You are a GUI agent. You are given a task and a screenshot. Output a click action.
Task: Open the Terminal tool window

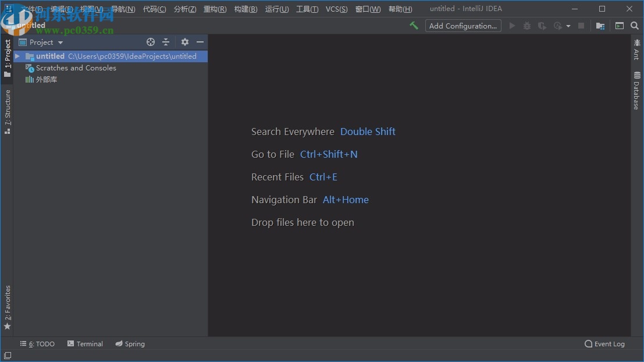tap(85, 344)
